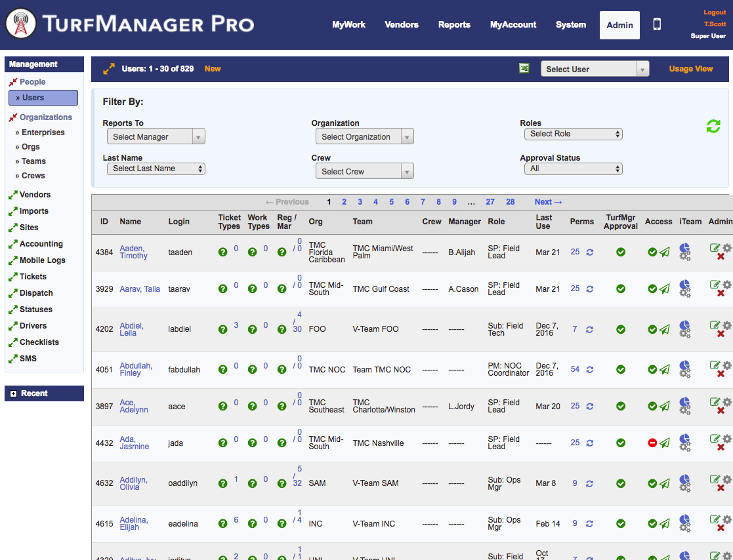Screen dimensions: 733x560
Task: Ticket Types help icon for Addilyn, Olivia
Action: 222,483
